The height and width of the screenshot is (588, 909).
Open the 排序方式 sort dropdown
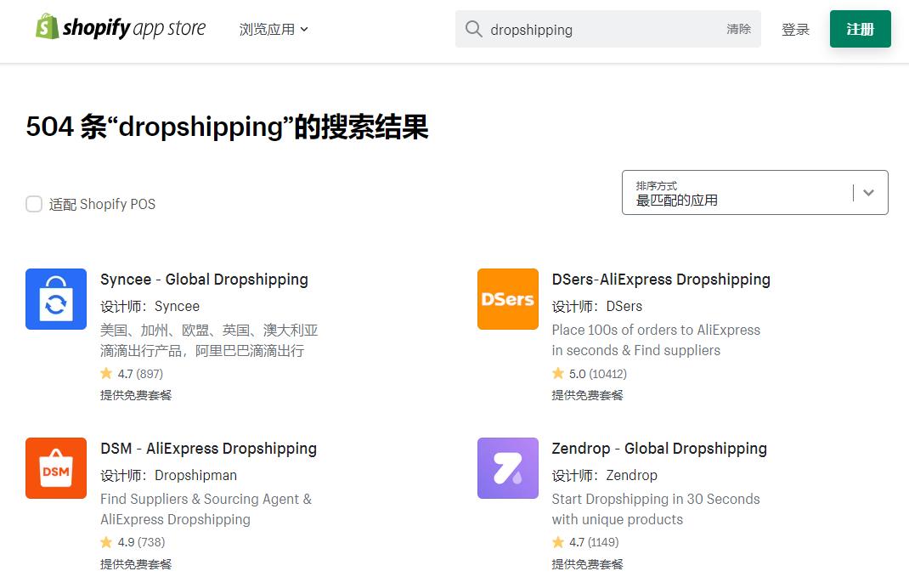click(x=754, y=192)
